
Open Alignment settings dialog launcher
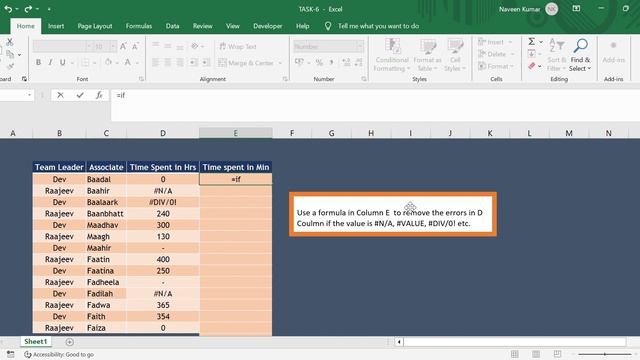tap(285, 79)
